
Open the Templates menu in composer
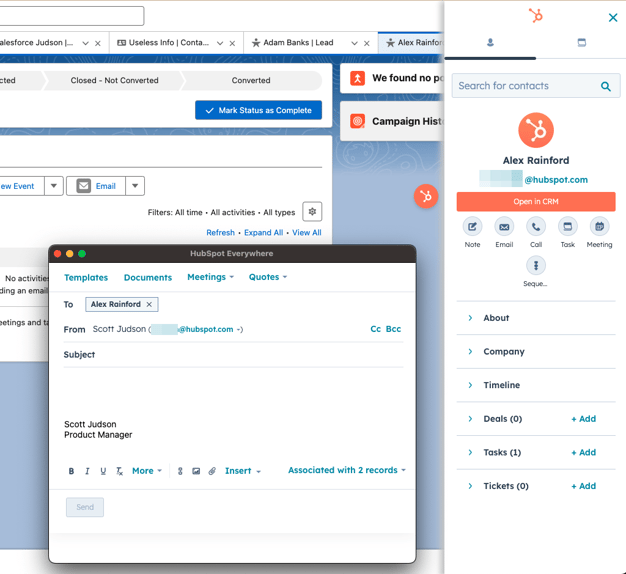[x=86, y=277]
